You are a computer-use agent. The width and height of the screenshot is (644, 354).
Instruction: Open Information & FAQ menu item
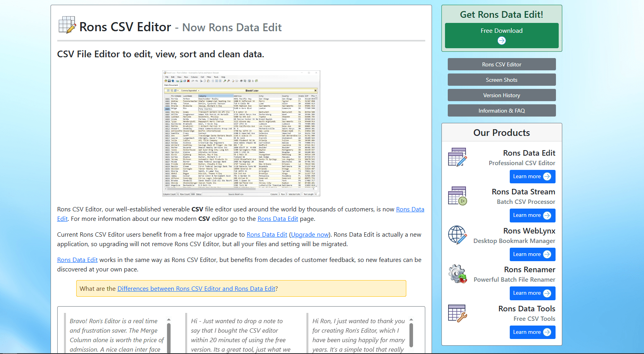coord(501,111)
